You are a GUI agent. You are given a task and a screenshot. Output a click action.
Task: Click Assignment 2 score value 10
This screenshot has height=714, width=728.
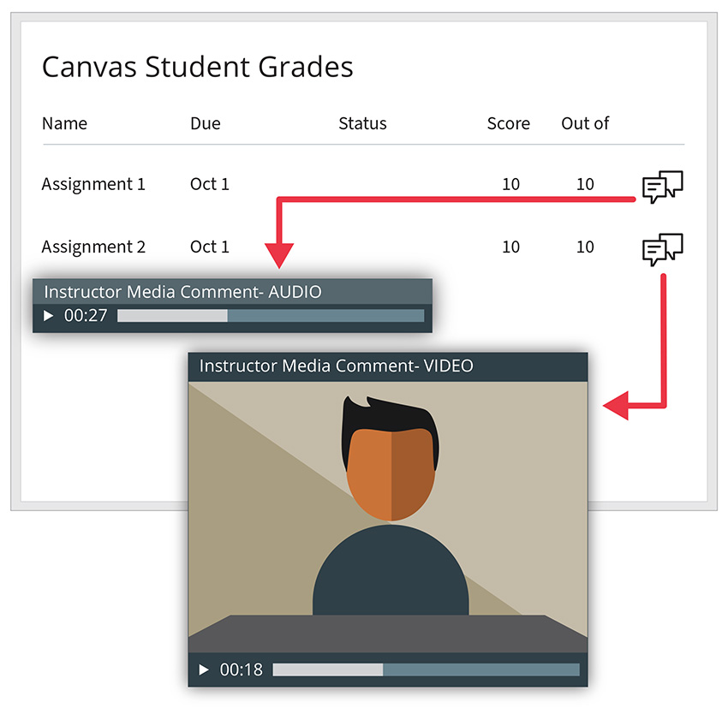510,247
